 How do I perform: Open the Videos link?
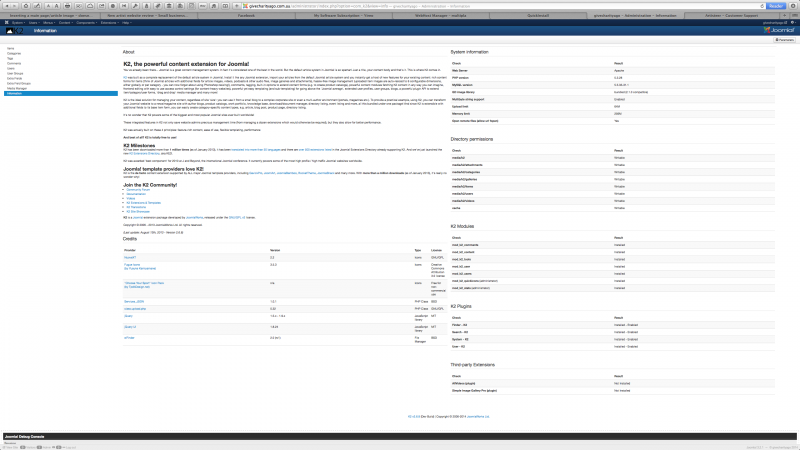pyautogui.click(x=131, y=198)
